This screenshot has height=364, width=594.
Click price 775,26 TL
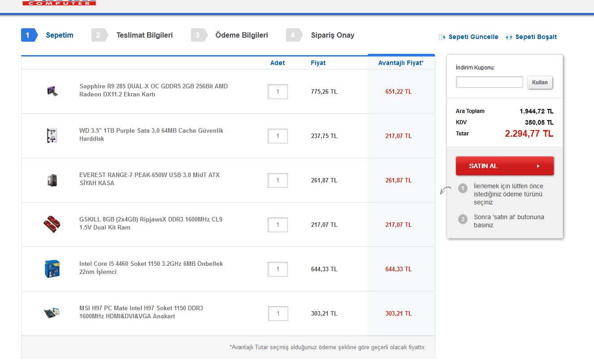coord(324,91)
